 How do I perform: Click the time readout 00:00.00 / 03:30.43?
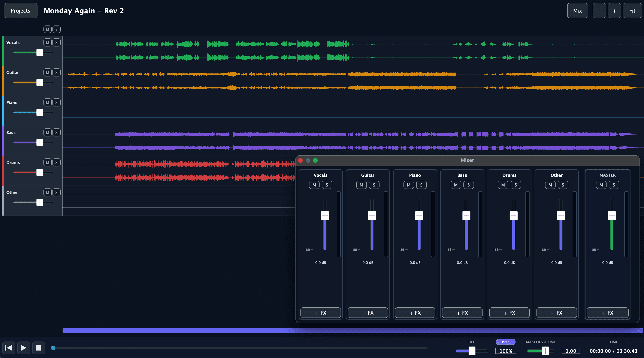(613, 351)
